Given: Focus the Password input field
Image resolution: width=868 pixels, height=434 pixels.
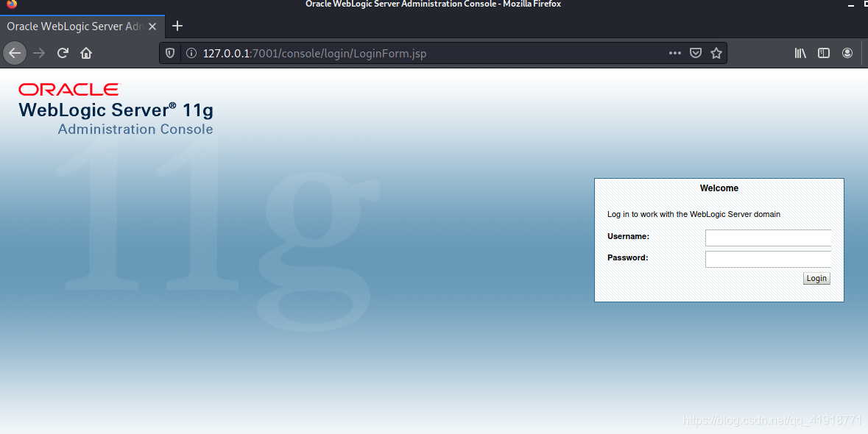Looking at the screenshot, I should 769,259.
